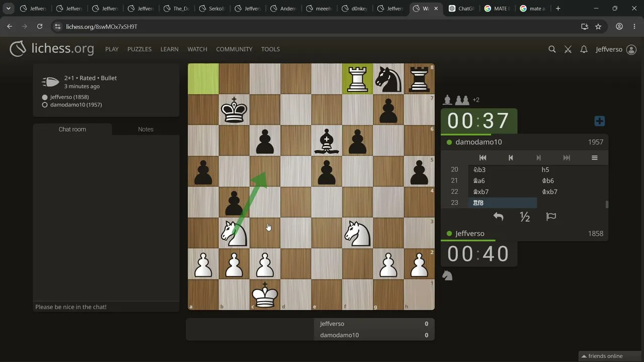Screen dimensions: 644x362
Task: Select black's move h5
Action: click(572, 170)
